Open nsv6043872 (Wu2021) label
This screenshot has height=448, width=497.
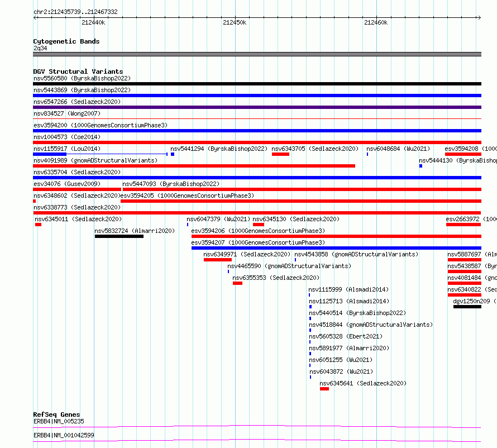pyautogui.click(x=341, y=371)
